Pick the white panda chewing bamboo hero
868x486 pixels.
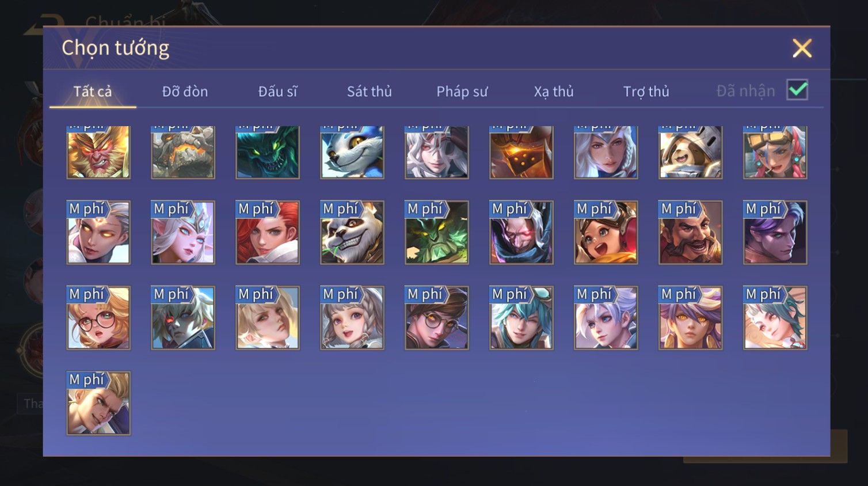pyautogui.click(x=352, y=233)
